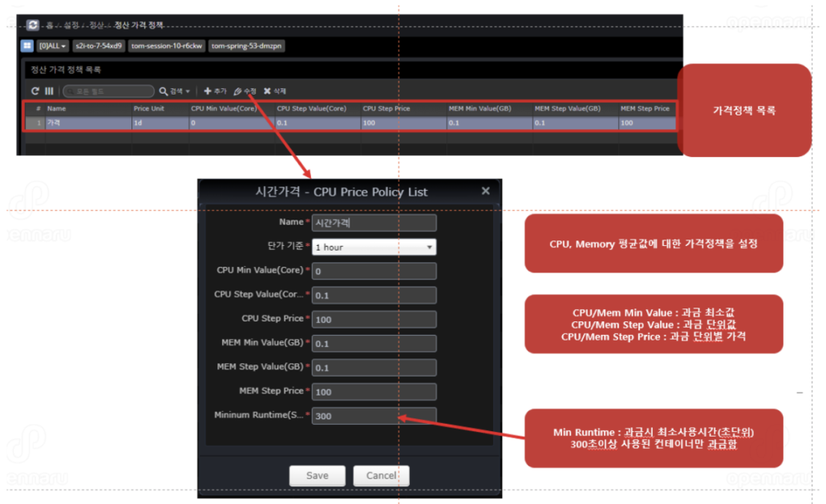
Task: Click the blue grid icon beside [0]ALL
Action: pos(27,45)
